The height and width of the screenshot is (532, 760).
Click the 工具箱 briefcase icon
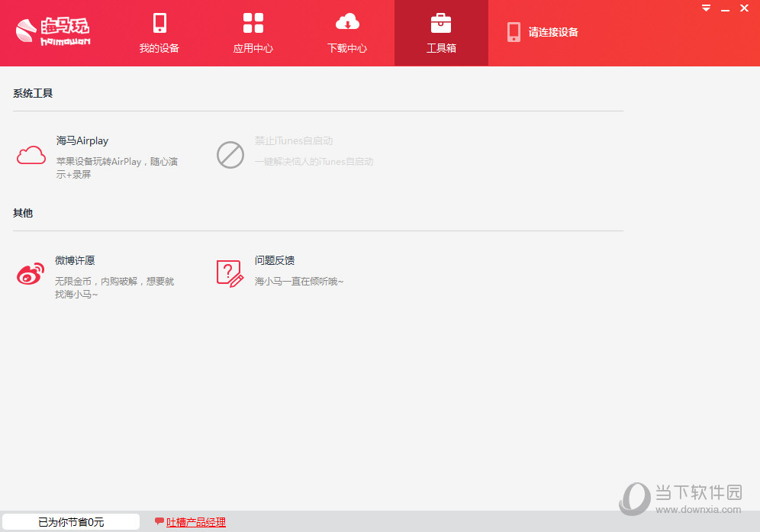(x=441, y=22)
